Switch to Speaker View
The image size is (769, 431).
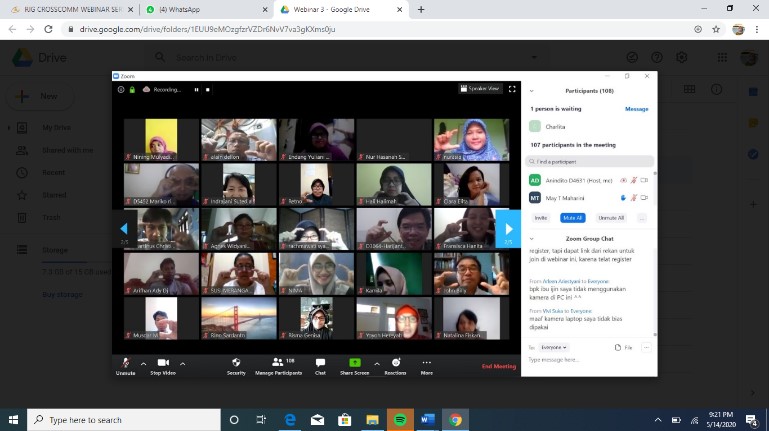pos(480,89)
